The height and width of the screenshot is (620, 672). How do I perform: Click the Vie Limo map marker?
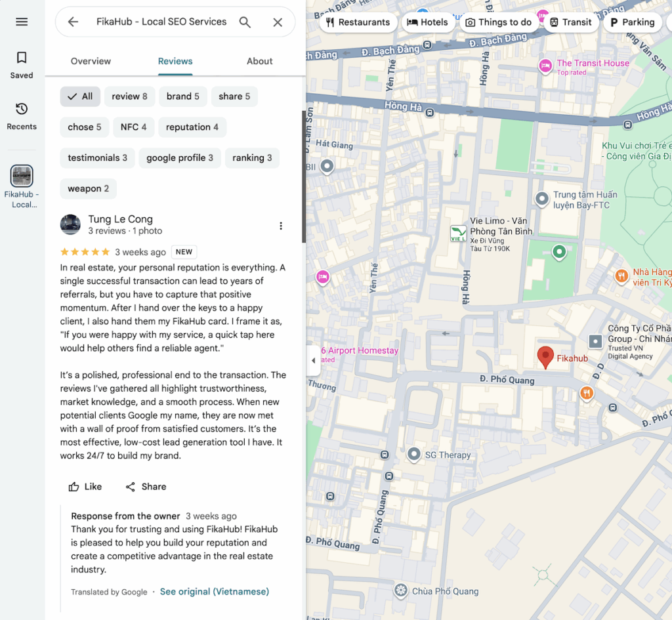[x=458, y=234]
